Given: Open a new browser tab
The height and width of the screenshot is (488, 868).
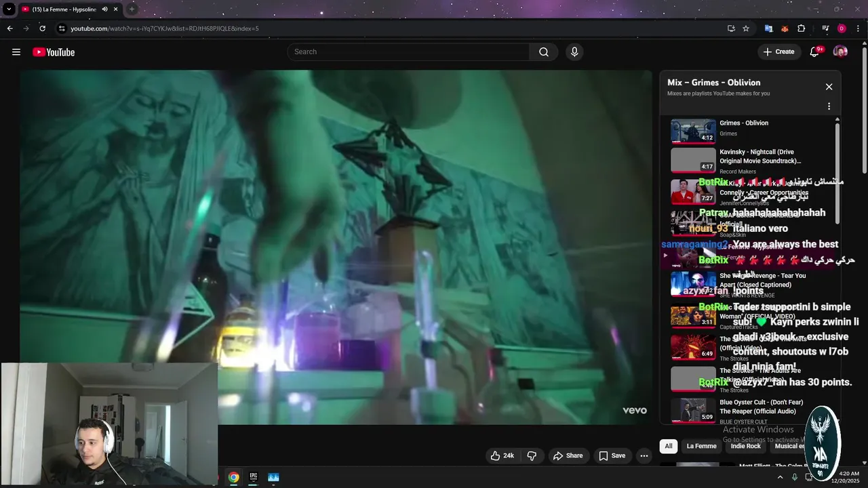Looking at the screenshot, I should [132, 9].
